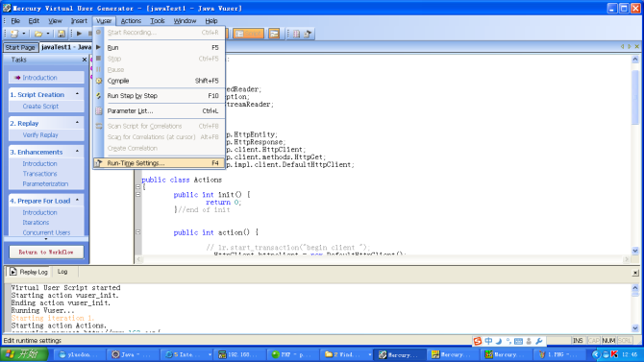Viewport: 644px width, 362px height.
Task: Click the Windows Start button
Action: 24,354
